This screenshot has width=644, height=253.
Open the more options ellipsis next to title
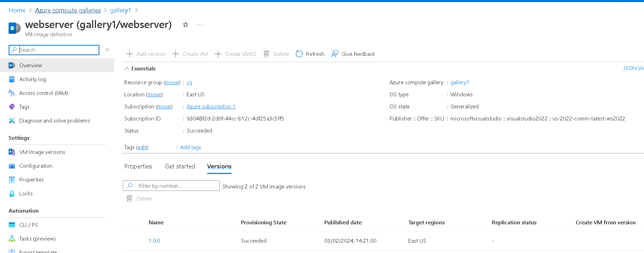click(199, 25)
